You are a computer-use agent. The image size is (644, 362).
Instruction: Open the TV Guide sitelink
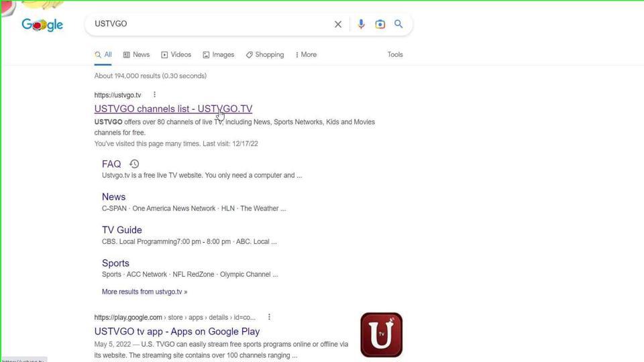122,230
